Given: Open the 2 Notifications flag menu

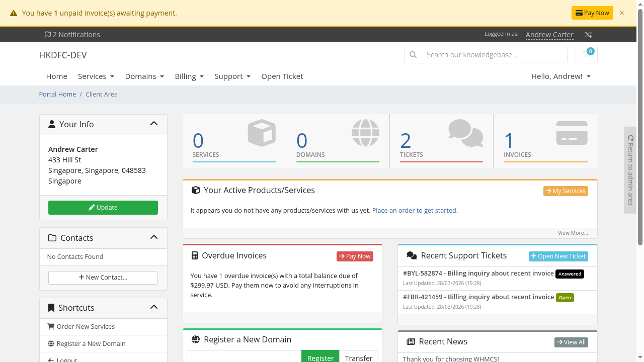Looking at the screenshot, I should [72, 35].
